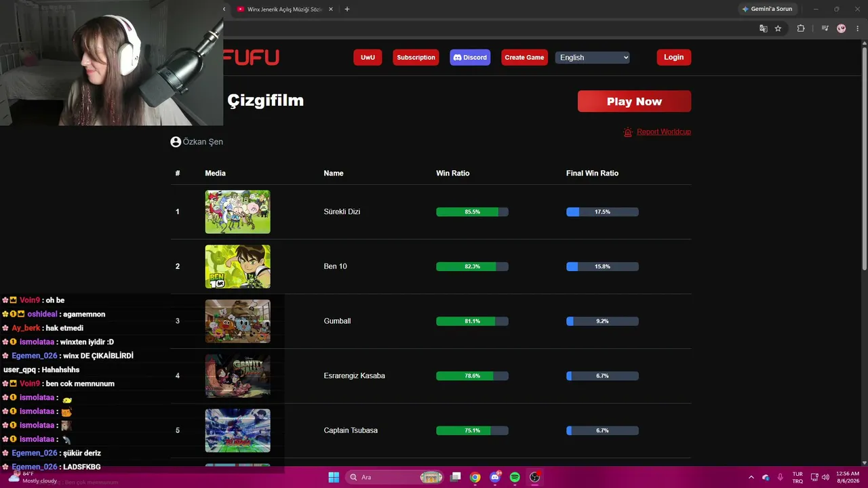Open OBS Studio from the taskbar
The image size is (868, 488).
tap(534, 477)
